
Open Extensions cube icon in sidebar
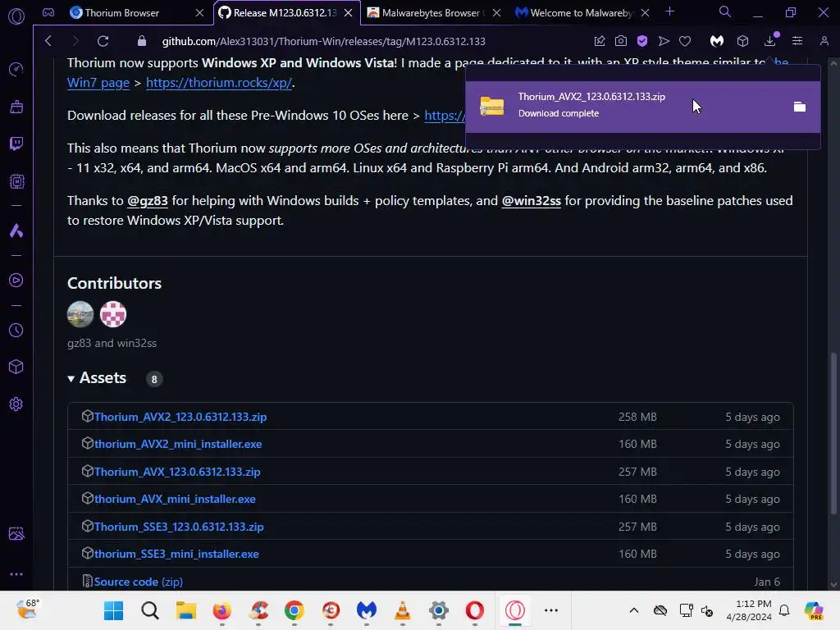pyautogui.click(x=16, y=367)
